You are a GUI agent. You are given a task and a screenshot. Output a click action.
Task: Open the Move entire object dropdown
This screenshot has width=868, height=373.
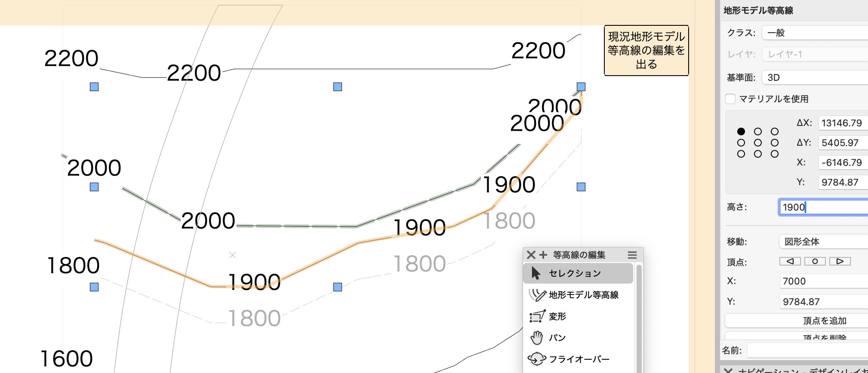[823, 242]
